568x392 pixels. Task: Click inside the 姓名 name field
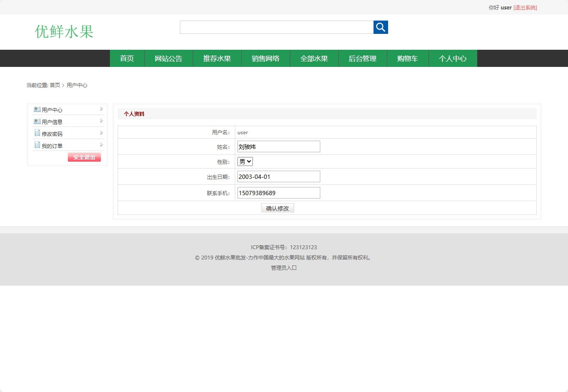point(278,146)
